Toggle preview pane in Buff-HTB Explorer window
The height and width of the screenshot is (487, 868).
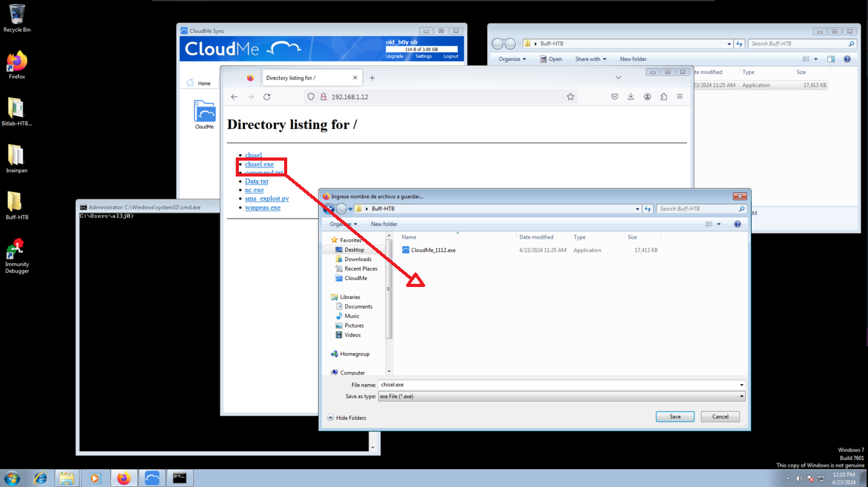coord(831,59)
